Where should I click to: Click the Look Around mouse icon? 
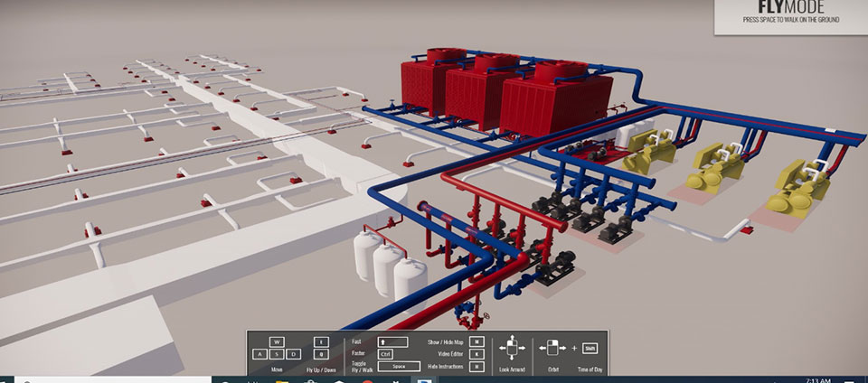pyautogui.click(x=513, y=348)
